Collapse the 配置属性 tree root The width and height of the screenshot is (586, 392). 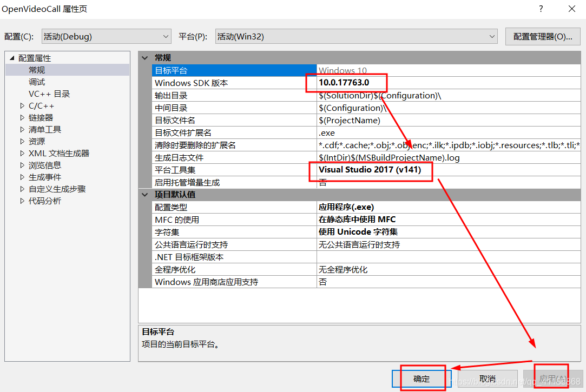click(x=12, y=58)
